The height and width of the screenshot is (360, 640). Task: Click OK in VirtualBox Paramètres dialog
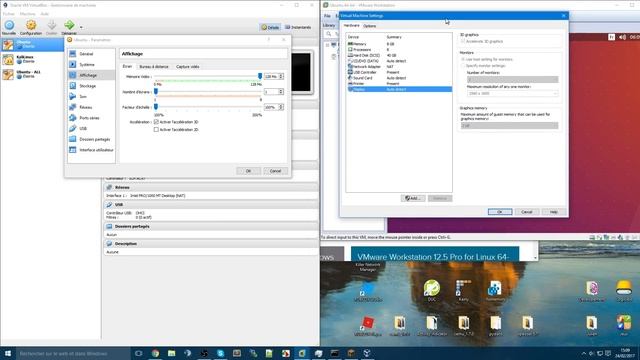coord(248,171)
